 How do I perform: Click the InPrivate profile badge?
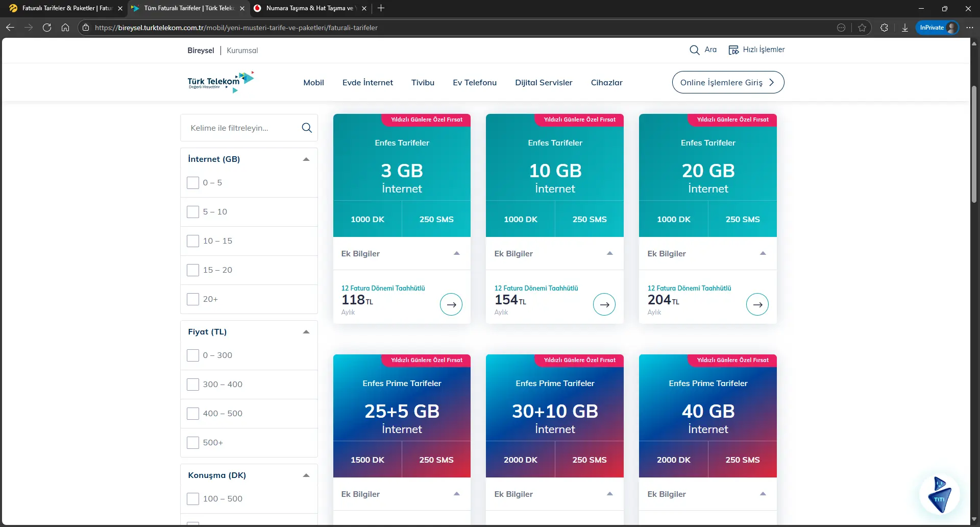(937, 28)
